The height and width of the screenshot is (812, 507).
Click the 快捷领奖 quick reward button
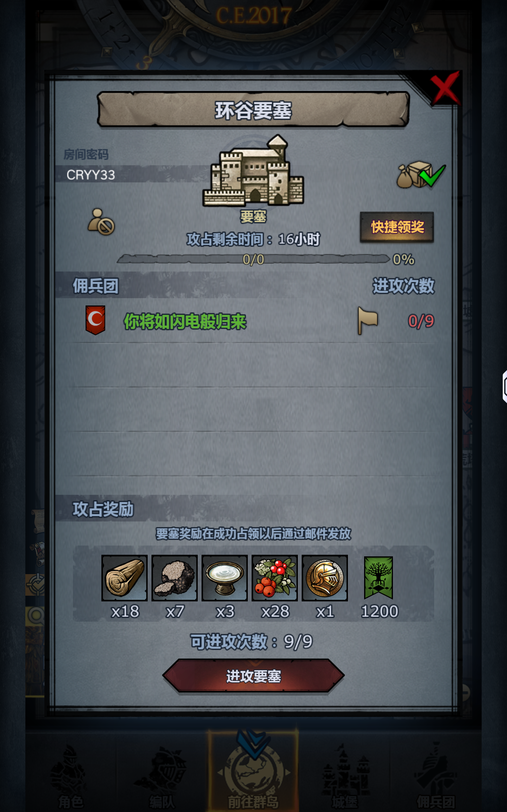[397, 227]
